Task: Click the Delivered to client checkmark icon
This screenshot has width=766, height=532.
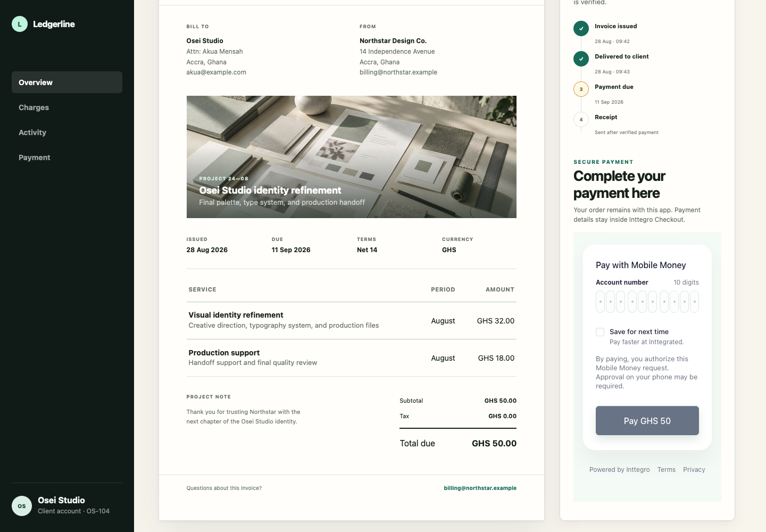Action: [x=581, y=59]
